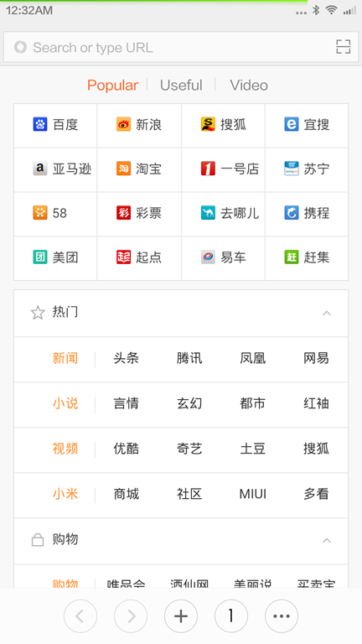362x644 pixels.
Task: Tap the QR scan icon in search bar
Action: [343, 47]
